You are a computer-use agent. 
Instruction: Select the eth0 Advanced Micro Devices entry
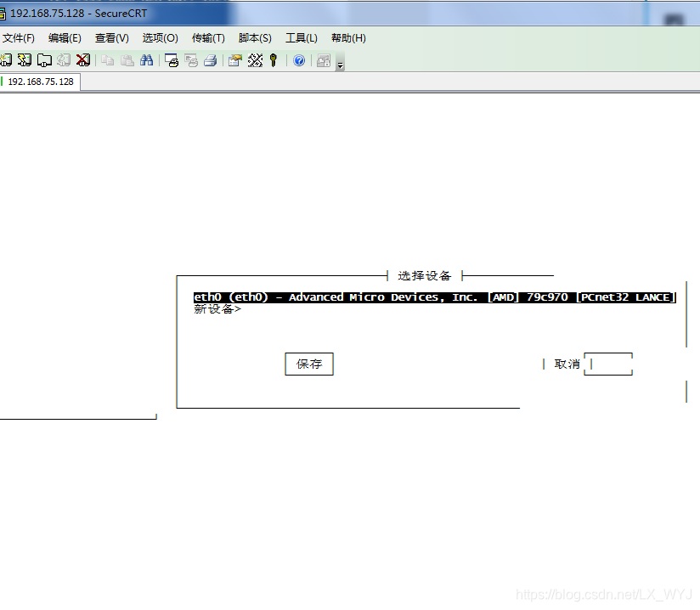point(435,297)
